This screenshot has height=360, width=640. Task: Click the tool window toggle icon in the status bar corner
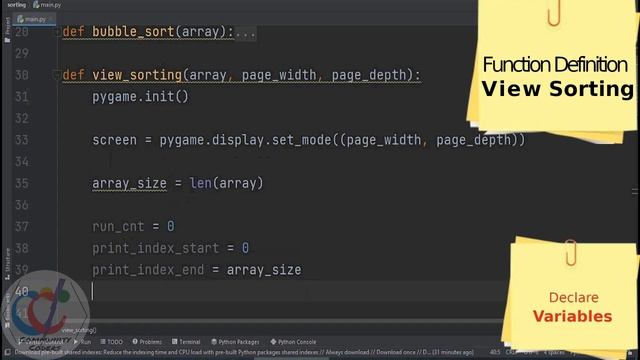[7, 352]
